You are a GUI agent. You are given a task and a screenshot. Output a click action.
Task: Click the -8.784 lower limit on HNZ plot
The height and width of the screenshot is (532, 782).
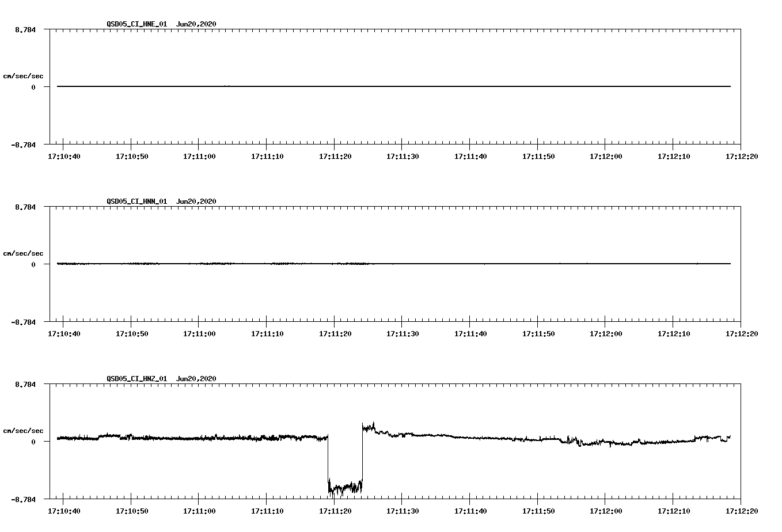click(24, 499)
